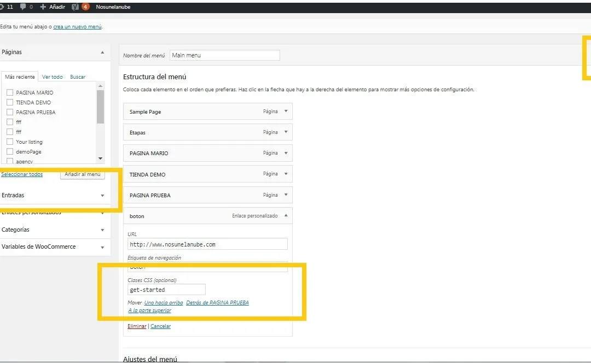591x364 pixels.
Task: Click the Añadir plus icon in admin bar
Action: 43,7
